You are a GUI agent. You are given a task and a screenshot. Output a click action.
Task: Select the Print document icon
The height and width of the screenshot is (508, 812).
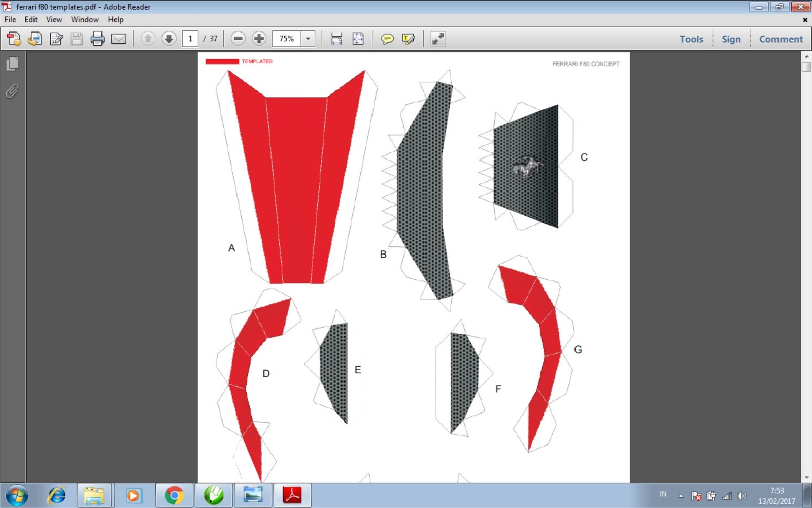tap(97, 38)
